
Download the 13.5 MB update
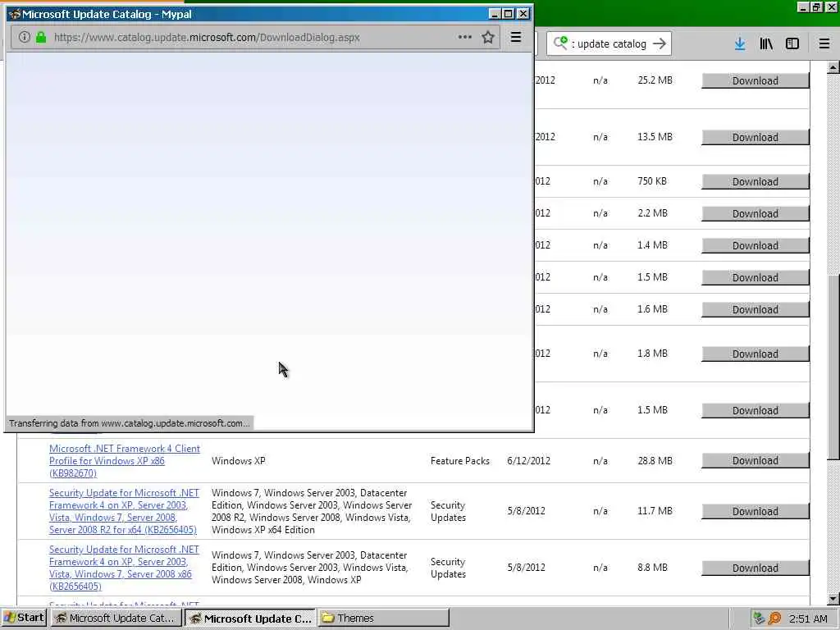(755, 138)
